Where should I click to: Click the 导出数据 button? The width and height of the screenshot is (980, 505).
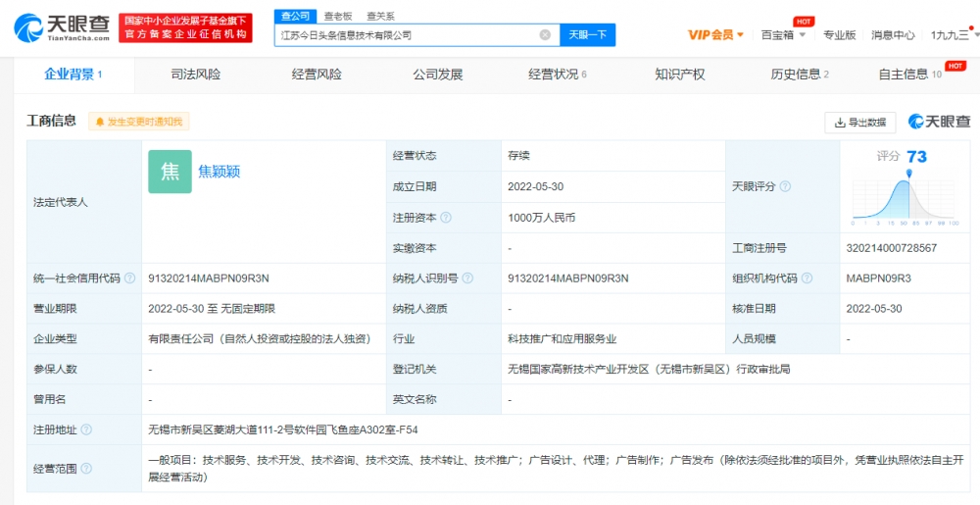click(860, 123)
